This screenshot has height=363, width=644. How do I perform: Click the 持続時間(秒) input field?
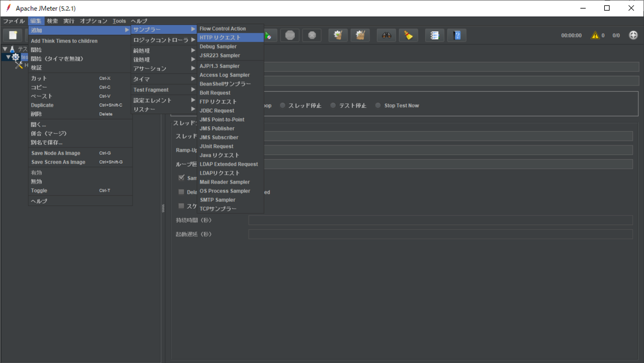440,220
